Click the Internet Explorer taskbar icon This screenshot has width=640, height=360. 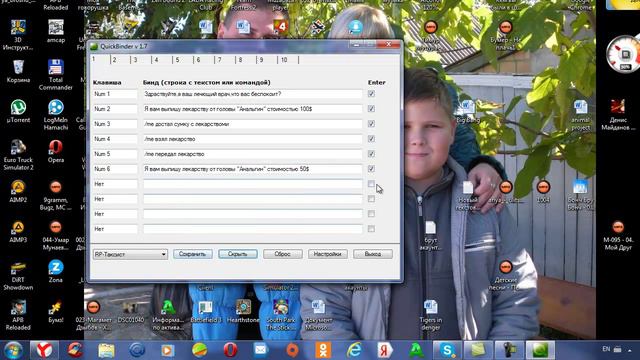pos(354,350)
